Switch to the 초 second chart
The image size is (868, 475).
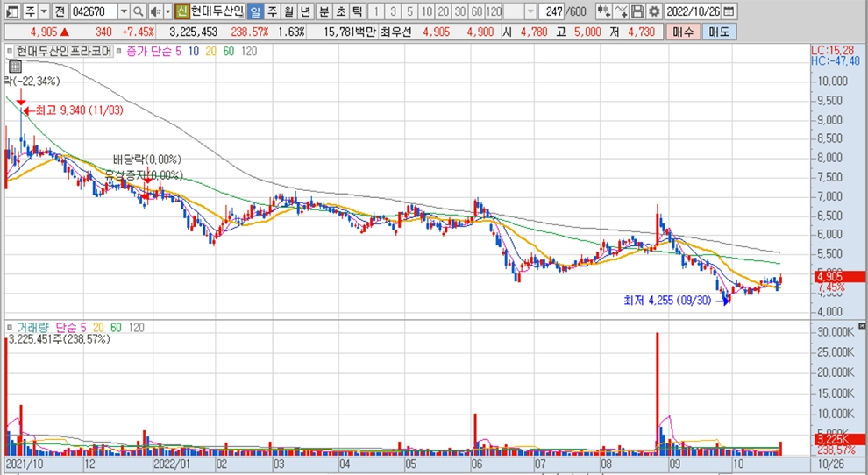point(341,11)
